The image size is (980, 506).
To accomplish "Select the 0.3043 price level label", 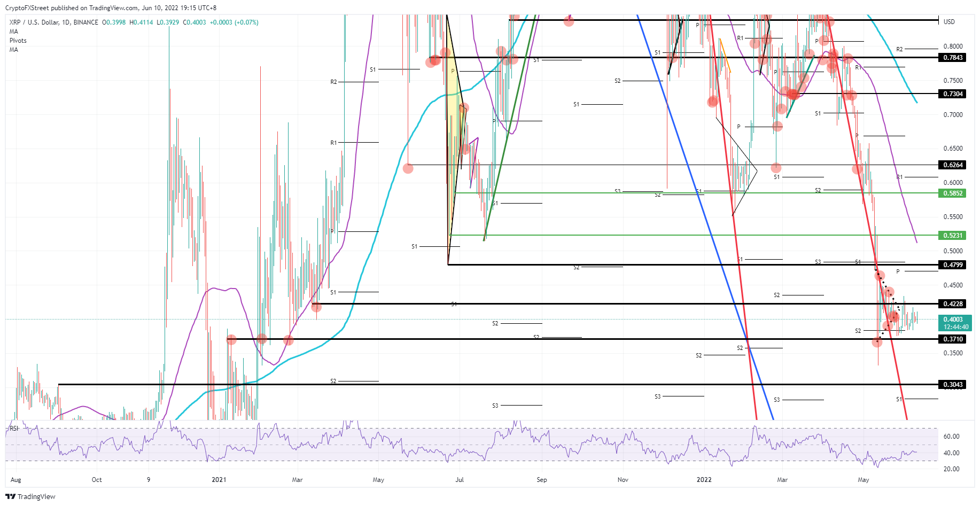I will point(953,385).
